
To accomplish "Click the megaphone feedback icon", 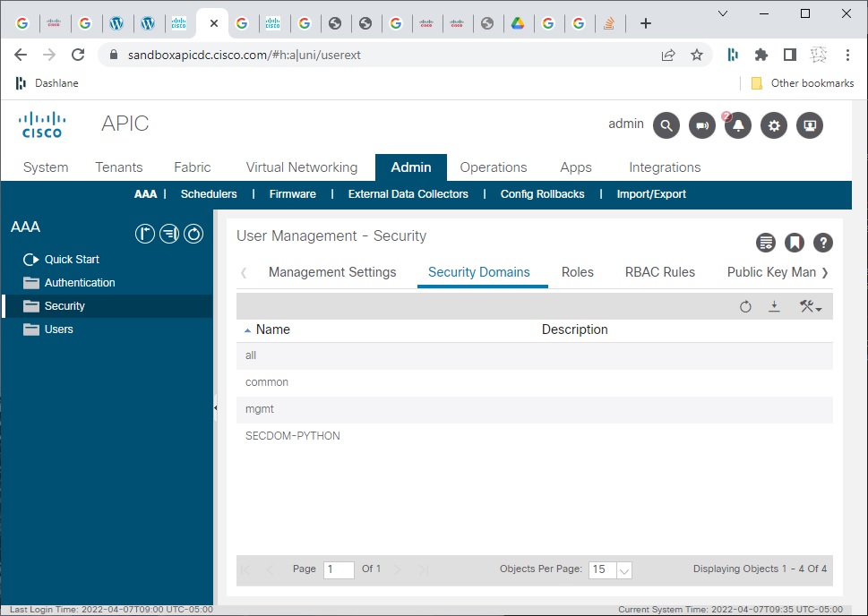I will click(702, 125).
